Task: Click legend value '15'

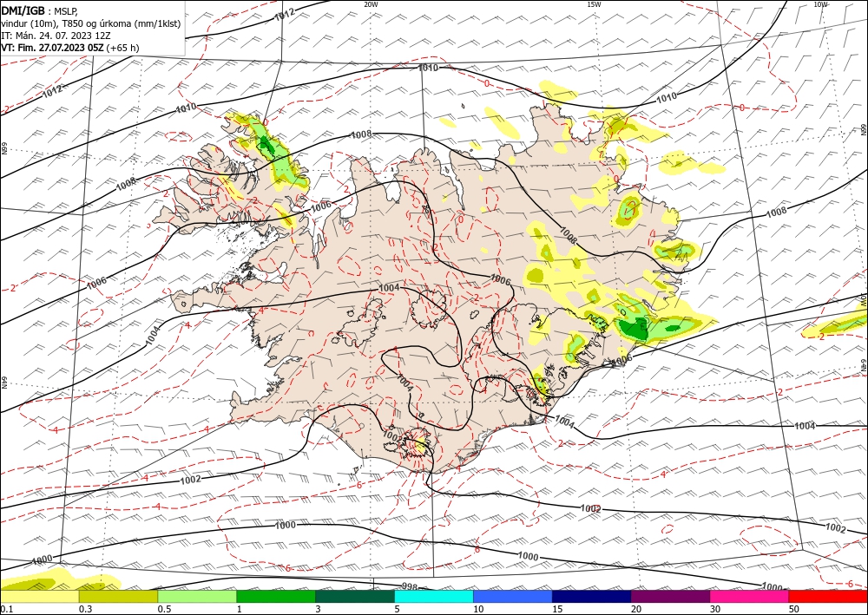Action: [x=557, y=609]
